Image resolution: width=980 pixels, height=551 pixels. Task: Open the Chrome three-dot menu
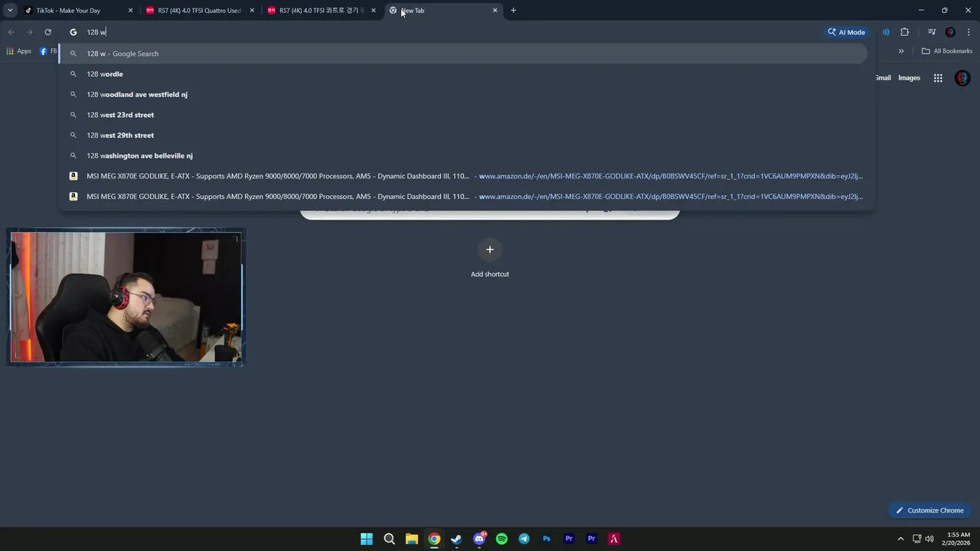tap(969, 32)
